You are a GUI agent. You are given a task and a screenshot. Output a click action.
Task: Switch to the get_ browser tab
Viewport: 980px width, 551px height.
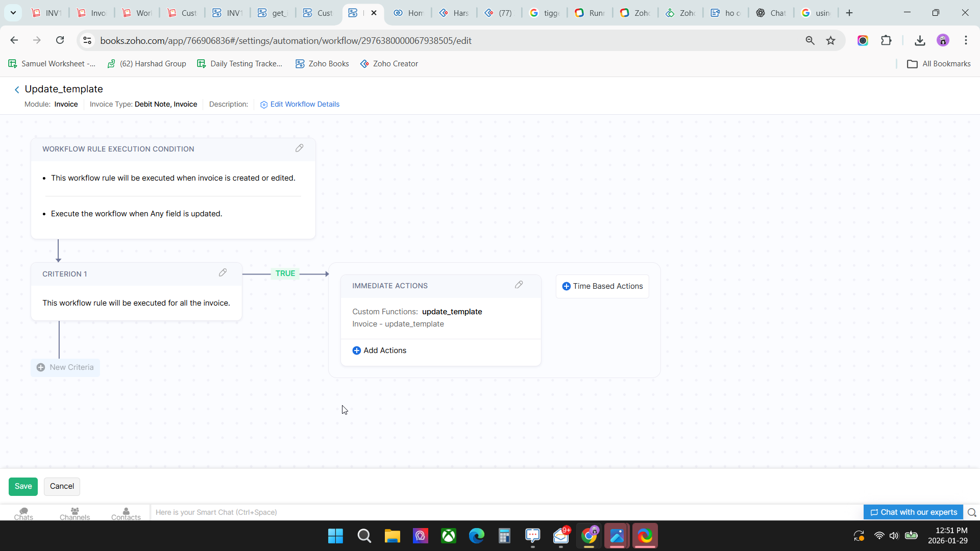[x=273, y=13]
